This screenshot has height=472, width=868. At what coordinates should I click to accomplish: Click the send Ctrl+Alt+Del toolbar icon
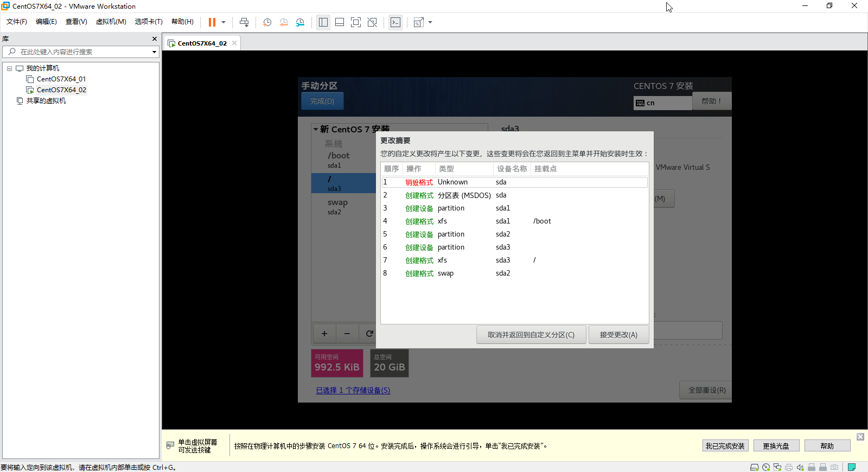[x=244, y=22]
